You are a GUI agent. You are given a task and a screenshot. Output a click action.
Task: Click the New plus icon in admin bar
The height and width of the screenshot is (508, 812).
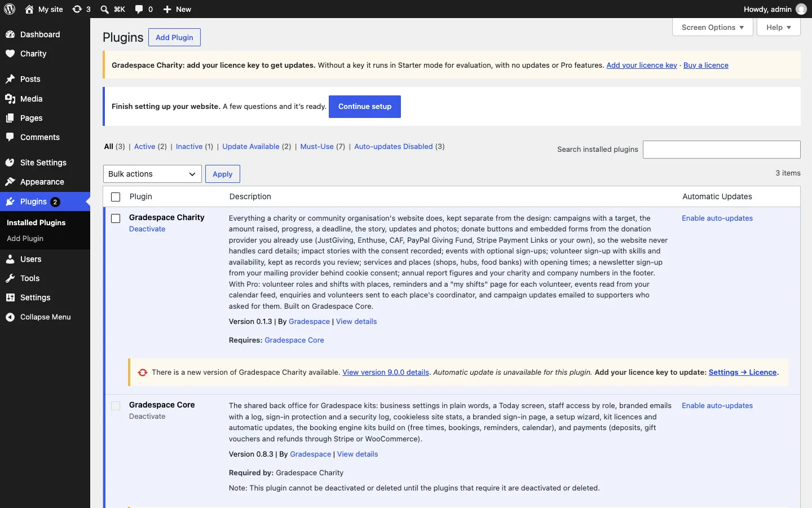click(167, 9)
